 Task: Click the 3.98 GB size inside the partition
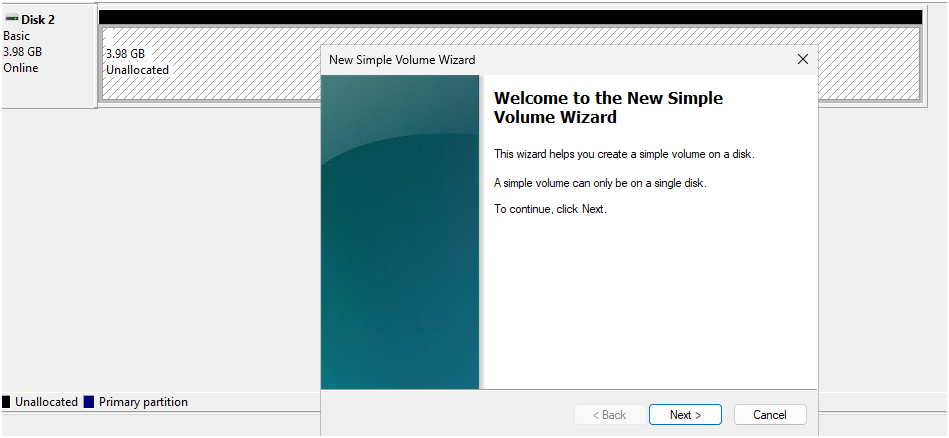point(125,54)
